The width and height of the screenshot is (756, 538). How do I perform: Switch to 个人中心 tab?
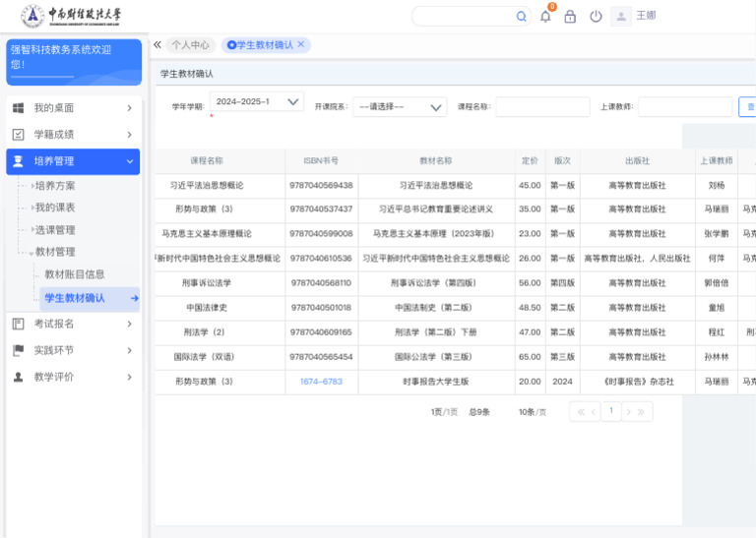[x=190, y=45]
